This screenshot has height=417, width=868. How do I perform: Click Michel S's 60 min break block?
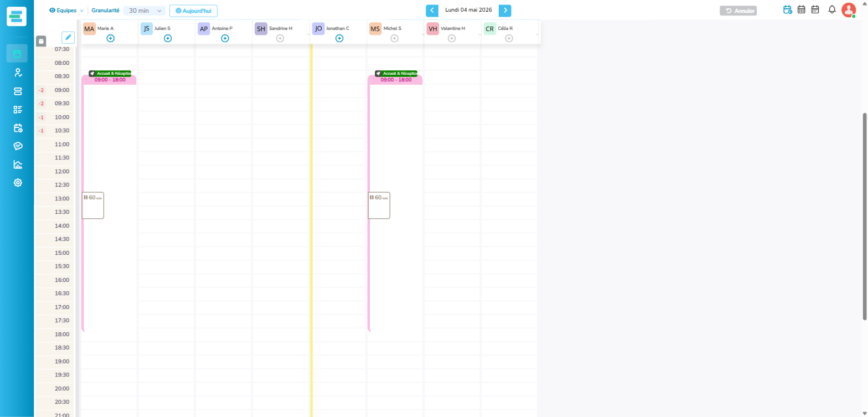point(379,205)
